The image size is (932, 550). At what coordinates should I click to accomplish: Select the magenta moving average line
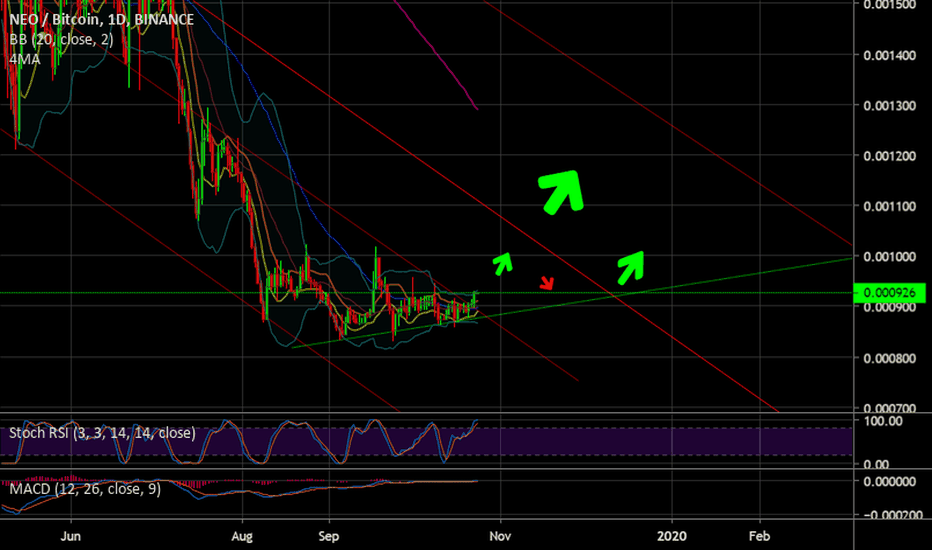437,55
